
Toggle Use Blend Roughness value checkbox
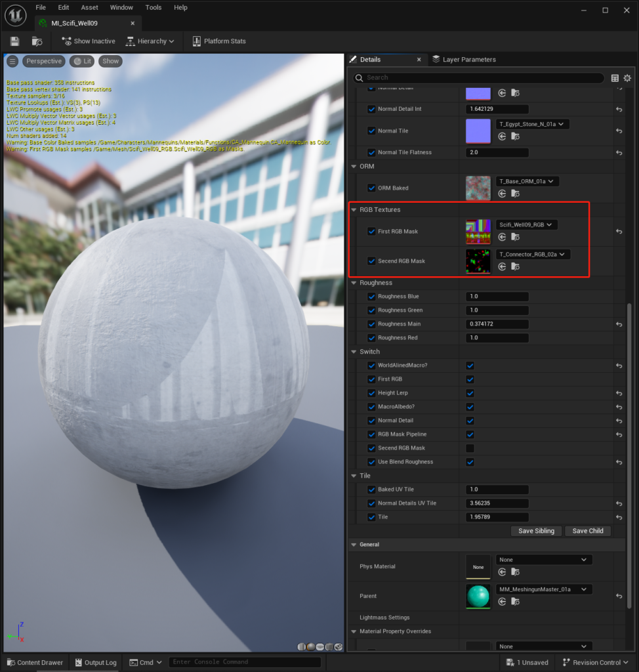tap(470, 462)
